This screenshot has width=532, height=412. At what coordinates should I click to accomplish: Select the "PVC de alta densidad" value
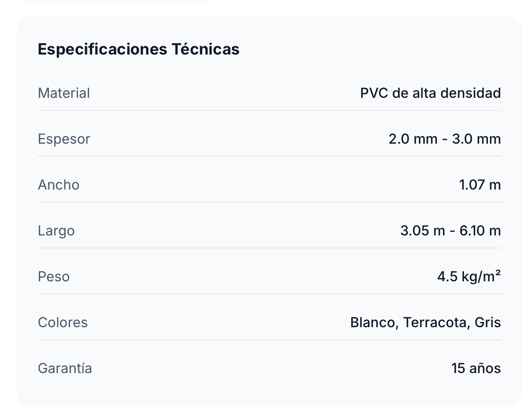[430, 93]
